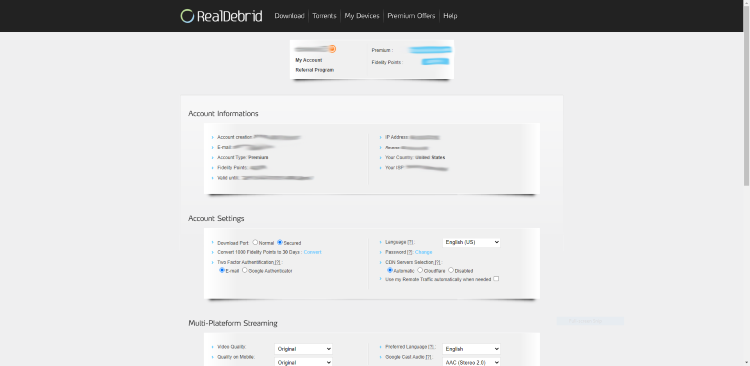Go to the Torrents page
This screenshot has height=366, width=750.
tap(324, 16)
